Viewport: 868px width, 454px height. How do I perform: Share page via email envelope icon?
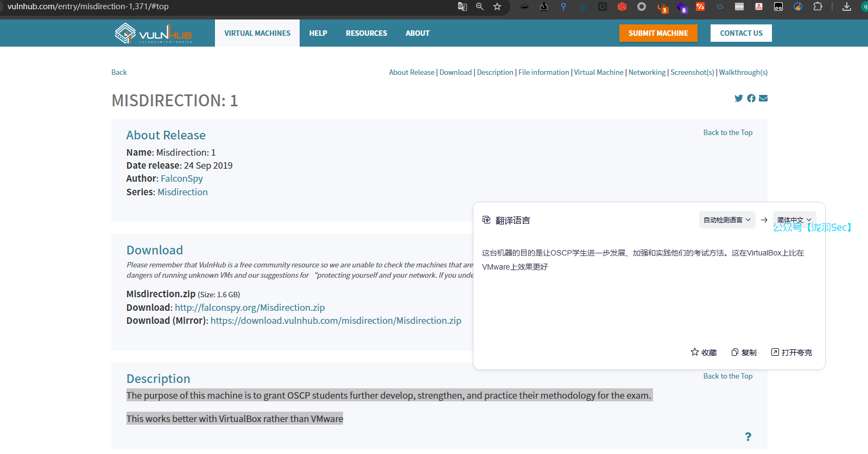[763, 98]
